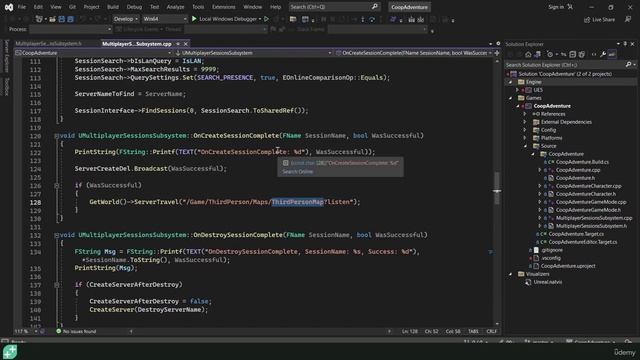Click Pending Changes Filter clock icon
Screen dimensions: 640x360
(x=550, y=54)
